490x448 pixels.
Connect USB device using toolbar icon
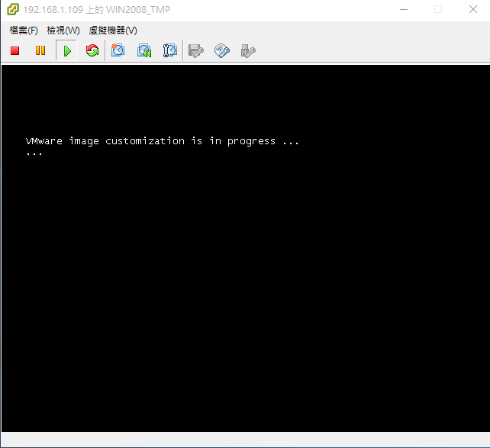click(x=248, y=51)
